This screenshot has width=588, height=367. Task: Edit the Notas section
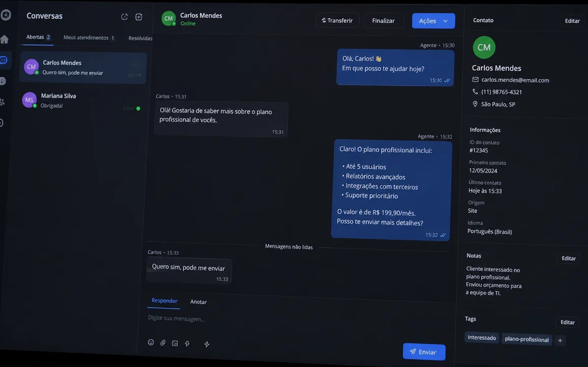569,258
